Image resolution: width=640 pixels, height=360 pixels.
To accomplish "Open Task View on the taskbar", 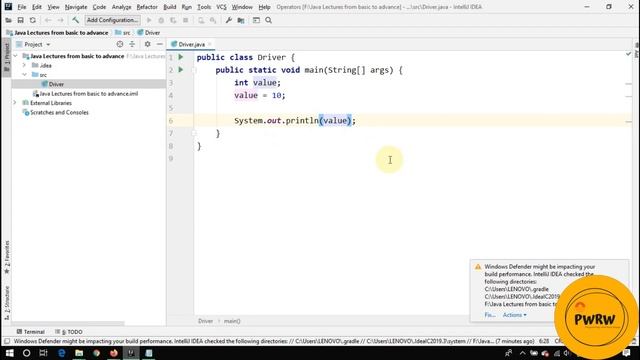I will click(x=44, y=353).
